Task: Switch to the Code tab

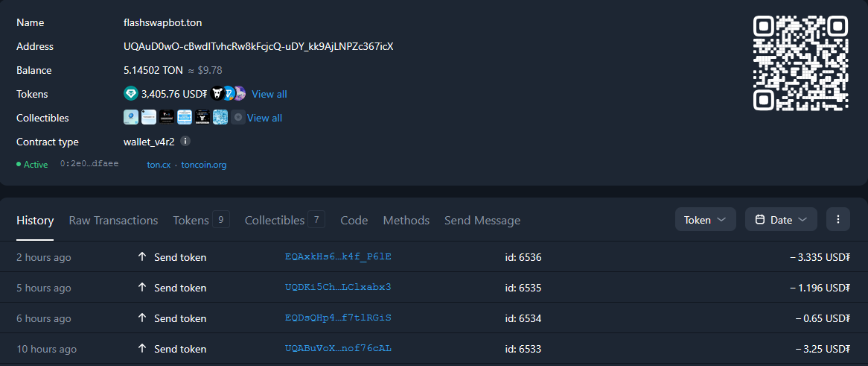Action: pos(354,220)
